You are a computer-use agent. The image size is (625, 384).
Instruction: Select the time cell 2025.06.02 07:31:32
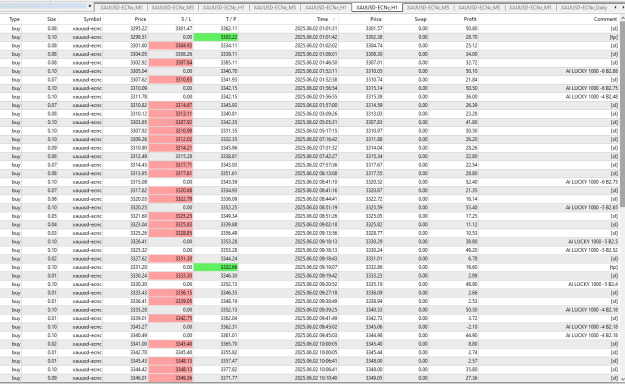click(316, 148)
